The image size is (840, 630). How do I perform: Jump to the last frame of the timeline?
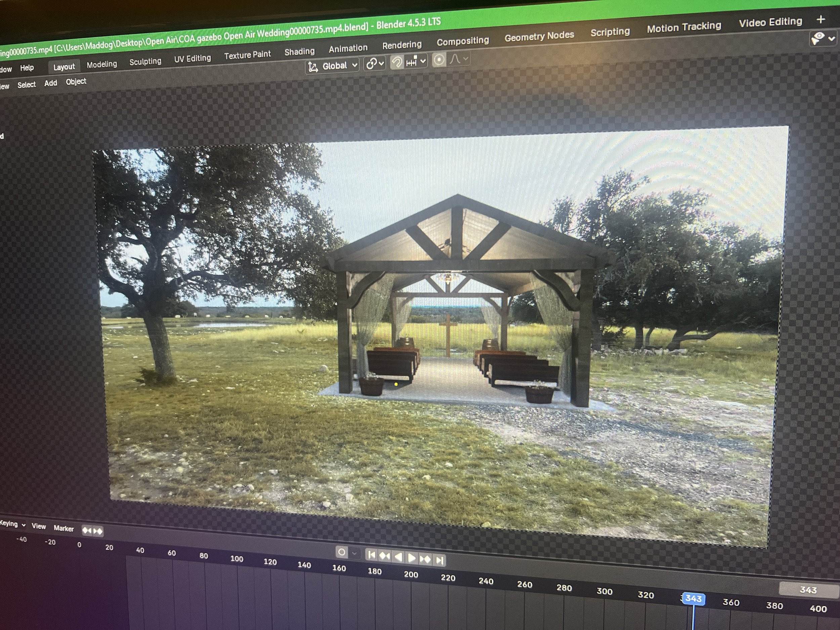pos(439,560)
